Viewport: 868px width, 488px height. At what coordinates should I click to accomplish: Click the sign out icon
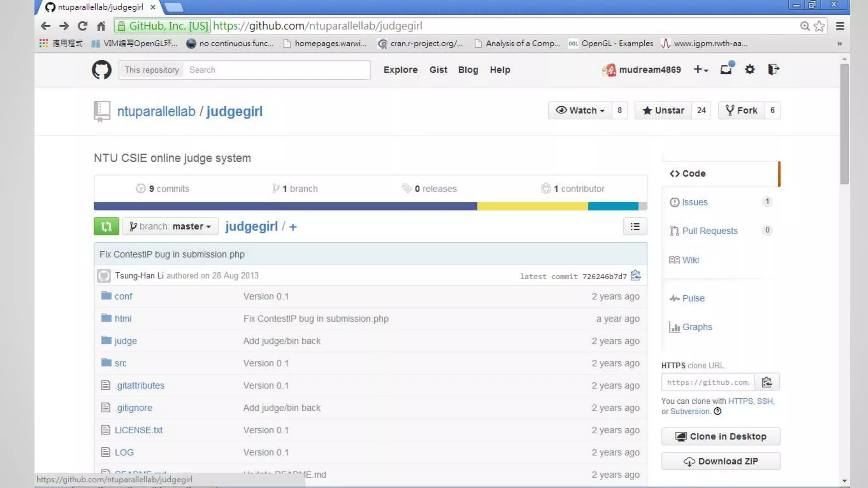pos(773,69)
